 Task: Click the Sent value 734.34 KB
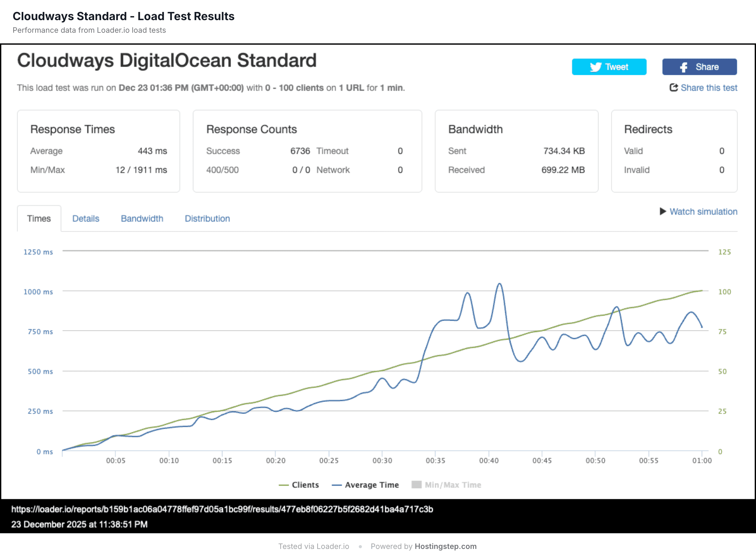564,151
